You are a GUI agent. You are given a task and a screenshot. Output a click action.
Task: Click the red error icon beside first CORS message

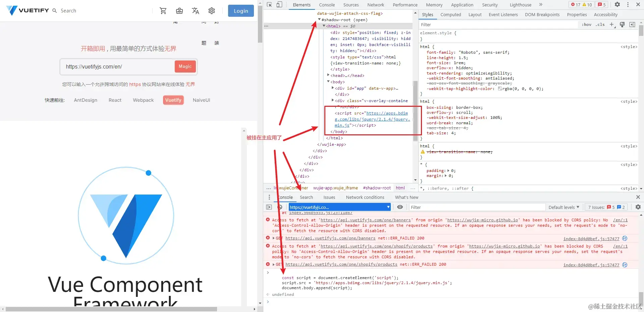click(x=268, y=220)
